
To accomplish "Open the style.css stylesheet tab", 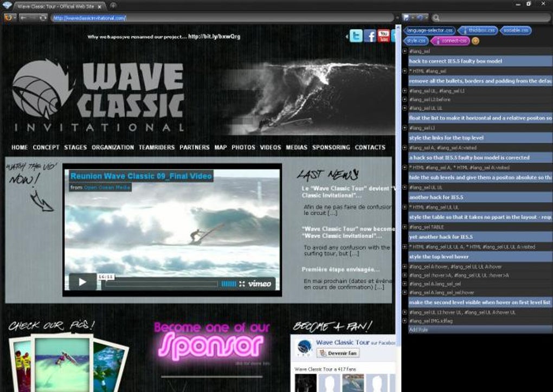I will click(416, 41).
